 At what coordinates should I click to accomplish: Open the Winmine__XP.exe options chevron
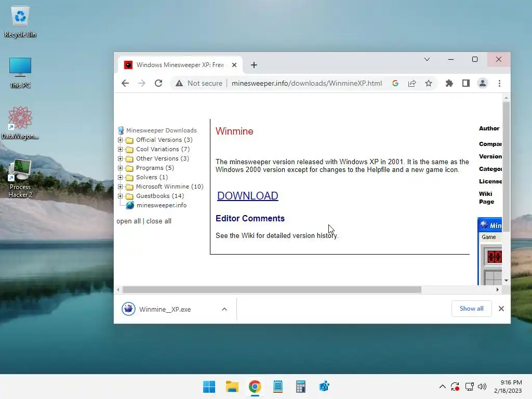(224, 309)
